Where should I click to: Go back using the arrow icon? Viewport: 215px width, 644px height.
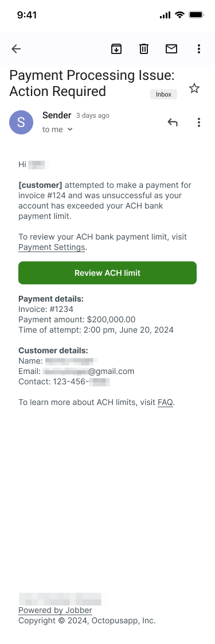tap(16, 49)
